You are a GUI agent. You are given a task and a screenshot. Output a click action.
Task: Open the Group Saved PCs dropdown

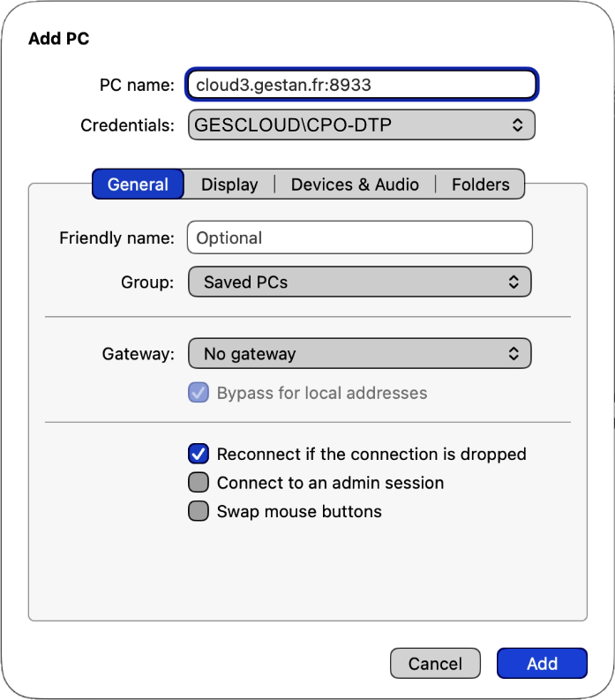360,282
